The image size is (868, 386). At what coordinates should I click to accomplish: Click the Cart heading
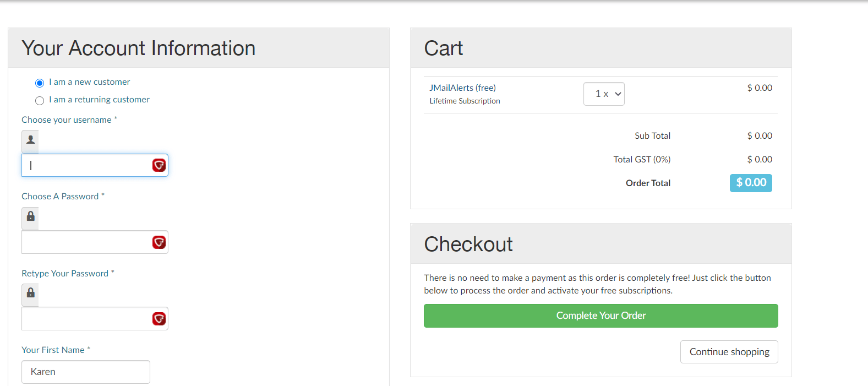point(444,48)
